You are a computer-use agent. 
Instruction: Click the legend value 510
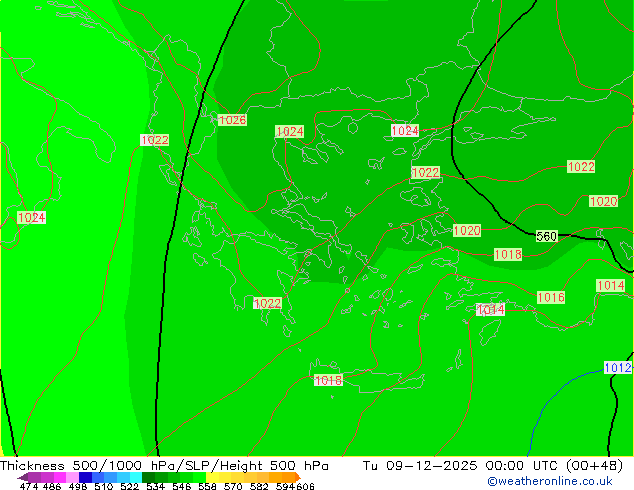click(104, 486)
